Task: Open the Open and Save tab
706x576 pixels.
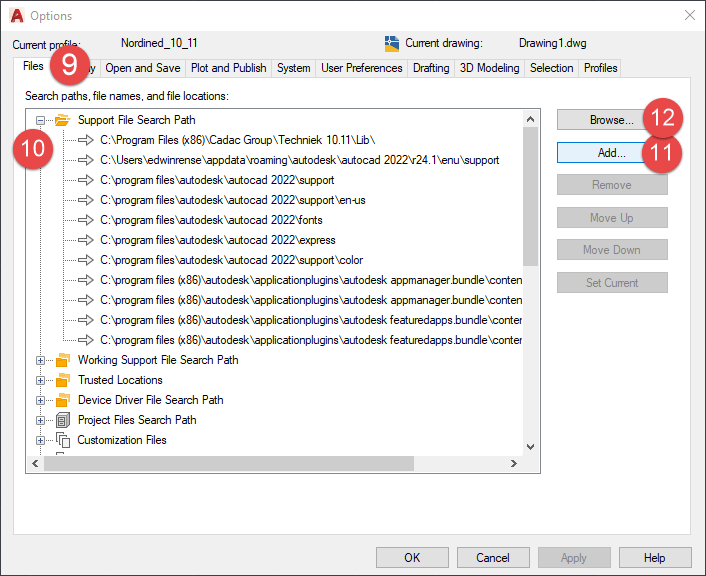Action: tap(143, 68)
